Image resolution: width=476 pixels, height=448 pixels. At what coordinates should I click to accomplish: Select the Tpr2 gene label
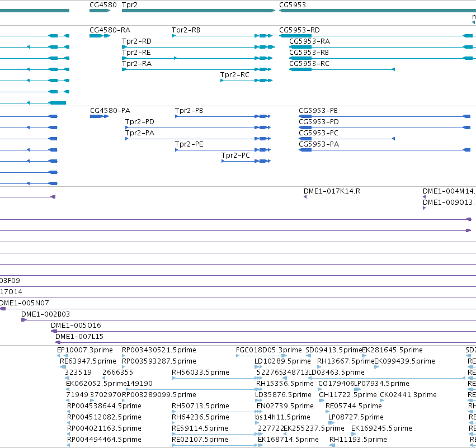pyautogui.click(x=130, y=5)
